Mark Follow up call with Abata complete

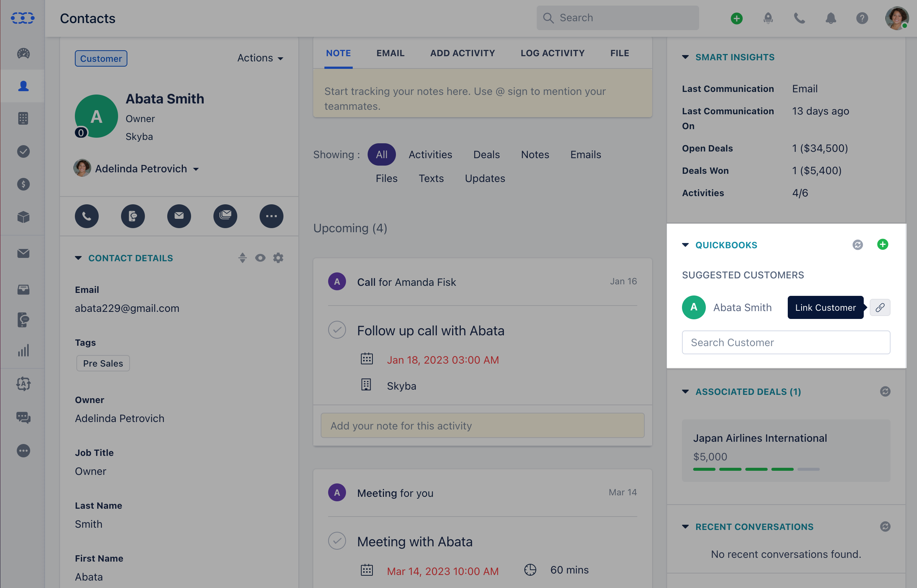337,330
